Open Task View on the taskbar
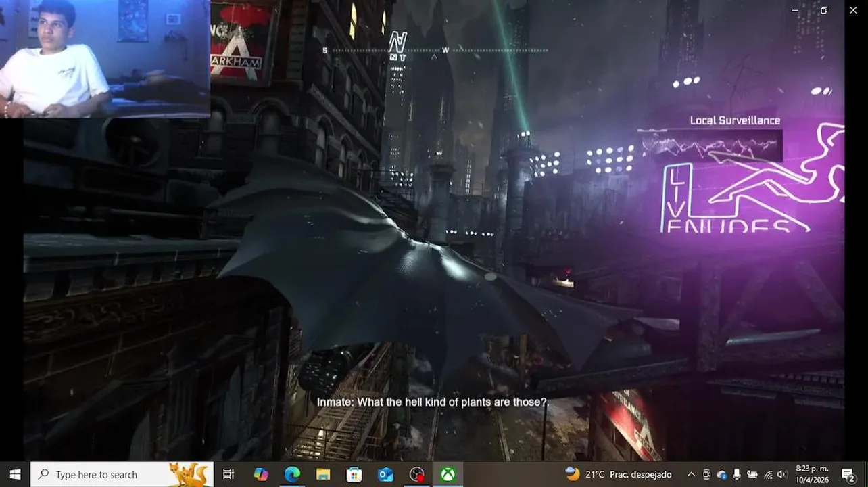The image size is (868, 487). click(x=228, y=474)
